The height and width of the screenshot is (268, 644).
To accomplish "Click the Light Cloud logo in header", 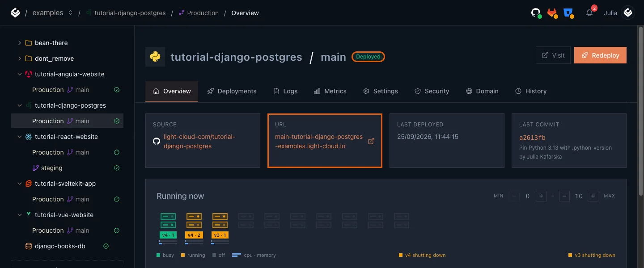I will (x=15, y=13).
